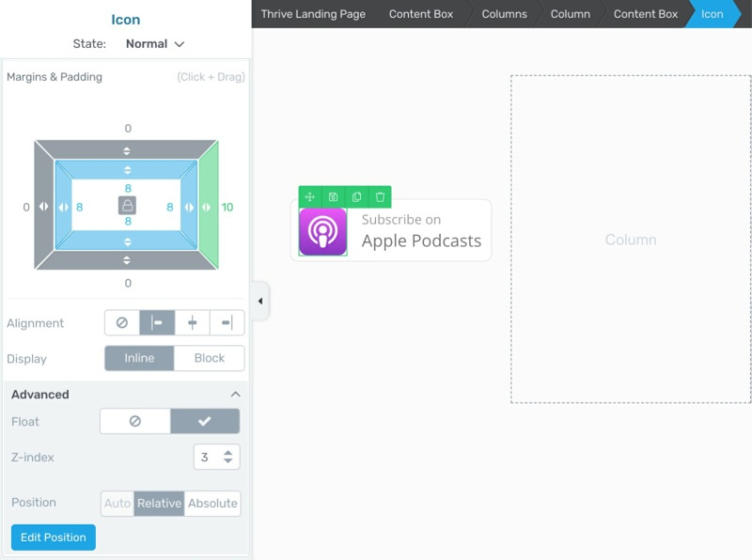
Task: Collapse the Advanced section
Action: 235,395
